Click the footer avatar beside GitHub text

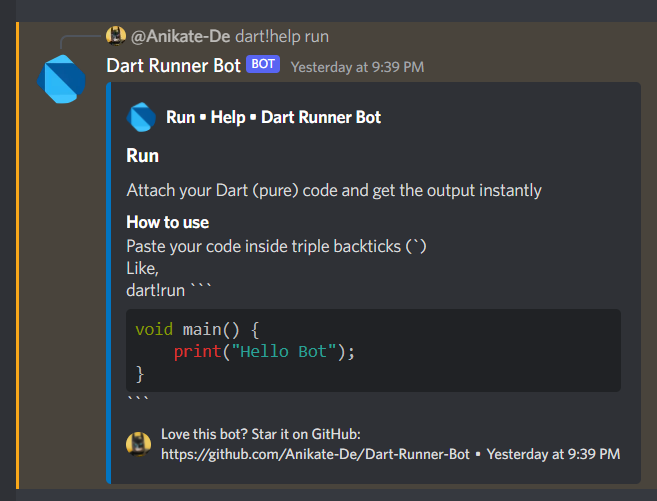139,444
